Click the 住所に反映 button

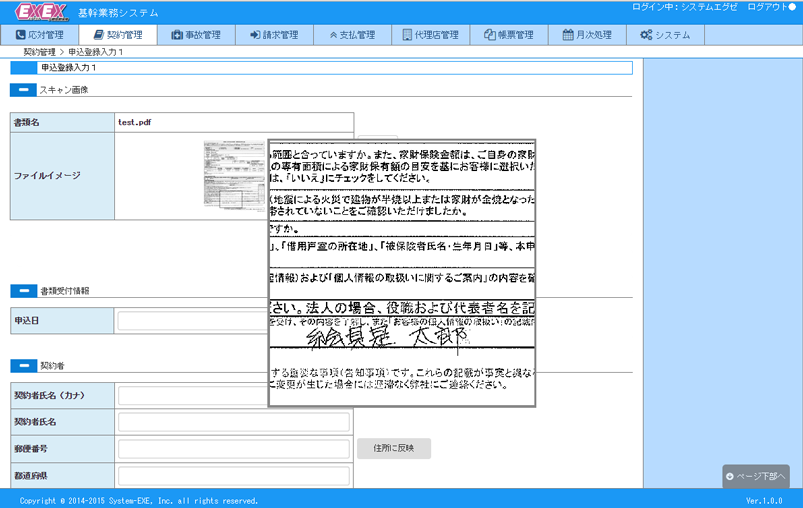pyautogui.click(x=393, y=448)
